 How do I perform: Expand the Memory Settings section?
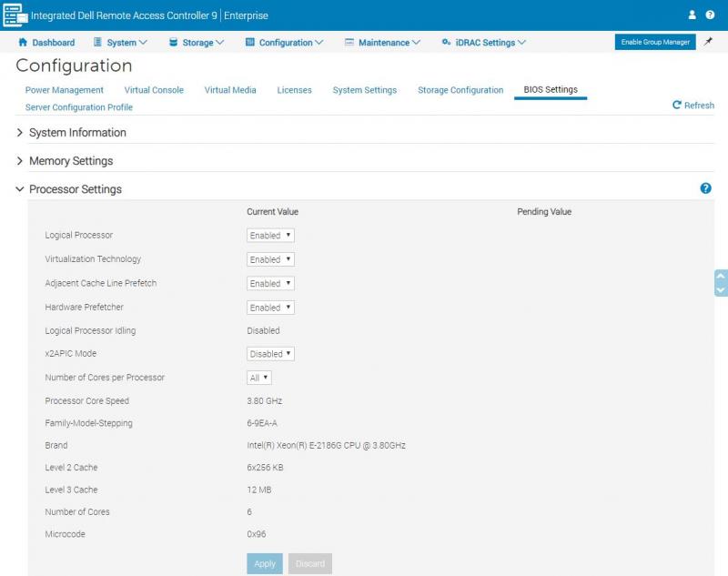(71, 161)
